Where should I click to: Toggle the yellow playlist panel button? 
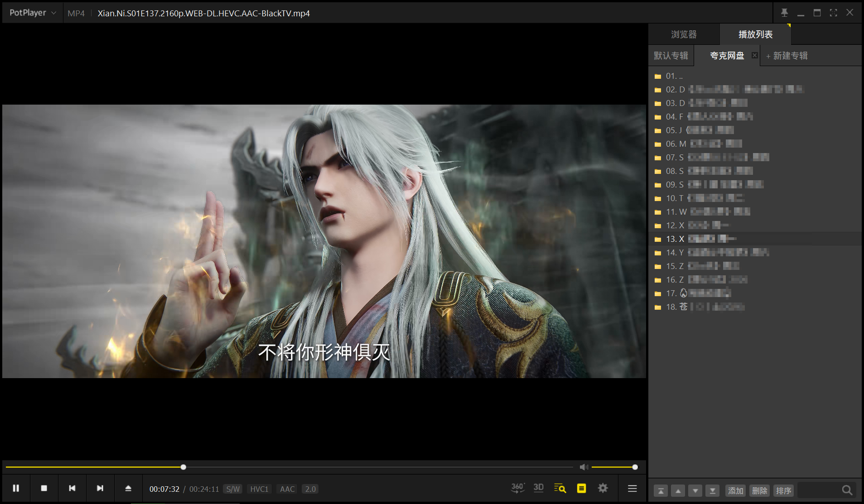(x=581, y=488)
